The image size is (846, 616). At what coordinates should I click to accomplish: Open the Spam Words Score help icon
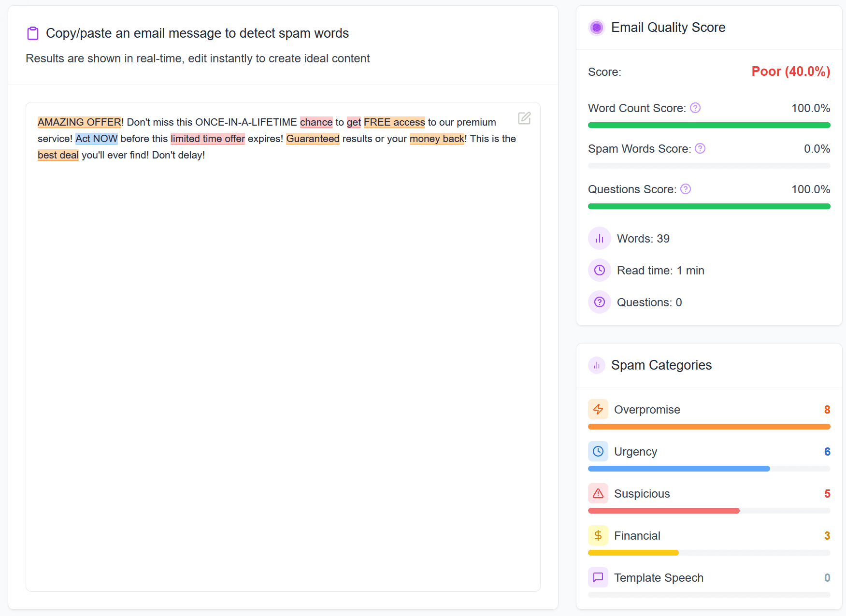coord(700,148)
